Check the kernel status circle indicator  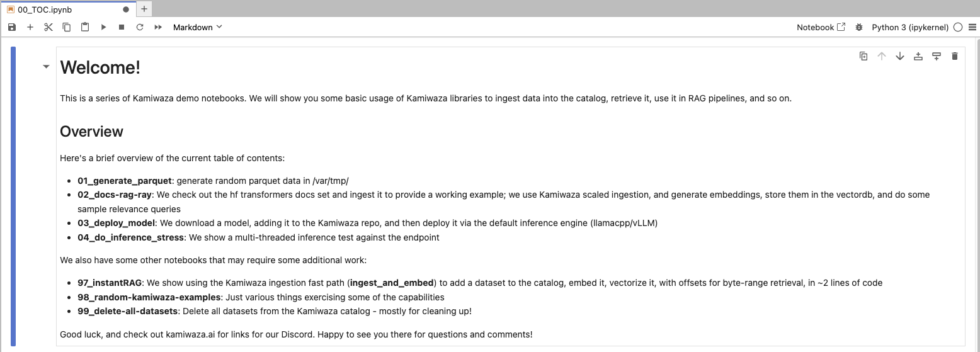tap(958, 27)
